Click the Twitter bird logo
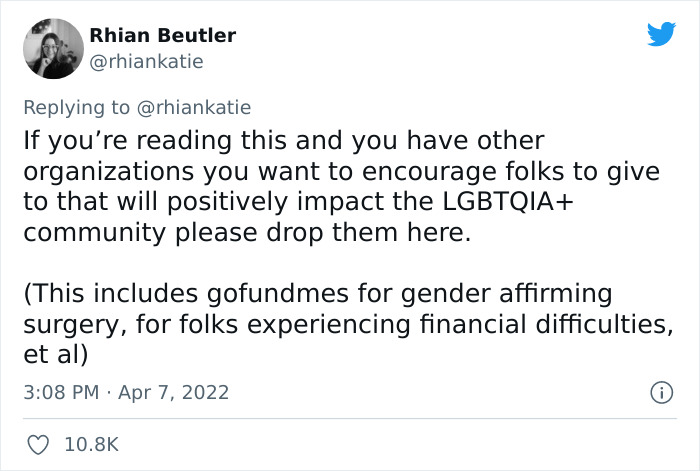 click(661, 35)
